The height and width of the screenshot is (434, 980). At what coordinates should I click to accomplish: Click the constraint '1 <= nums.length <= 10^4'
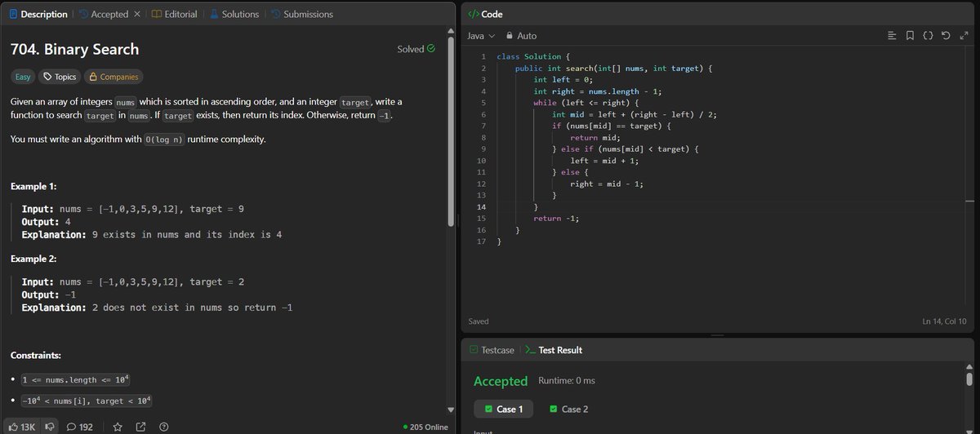[x=76, y=380]
